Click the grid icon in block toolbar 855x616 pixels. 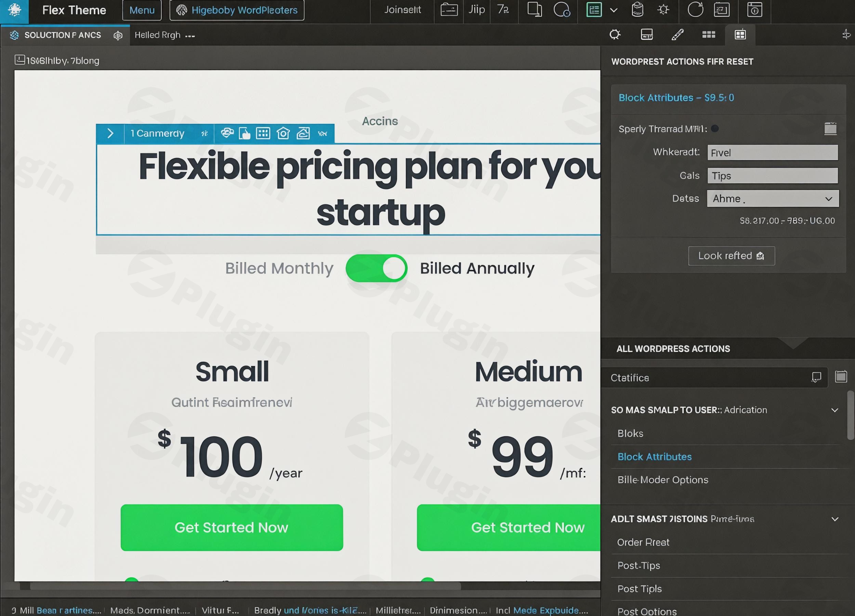(x=263, y=133)
